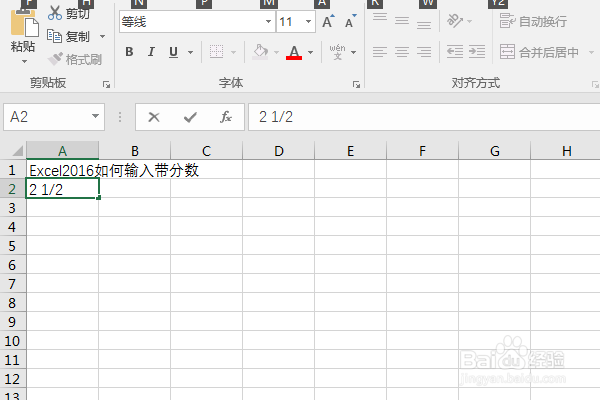Toggle underline formatting
This screenshot has width=600, height=400.
(x=173, y=52)
